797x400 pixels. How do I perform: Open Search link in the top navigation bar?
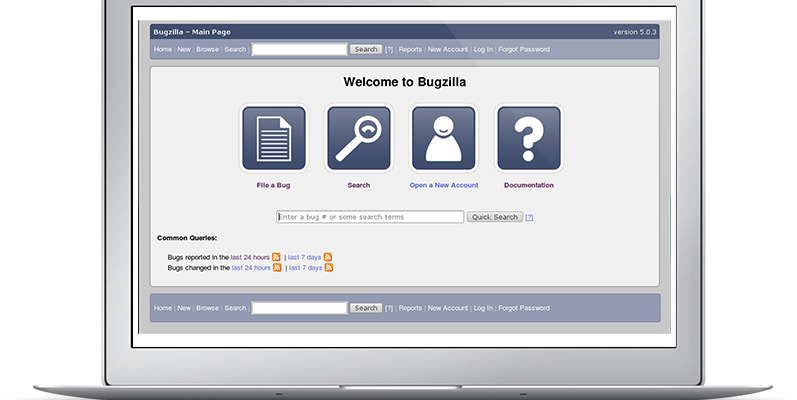235,49
